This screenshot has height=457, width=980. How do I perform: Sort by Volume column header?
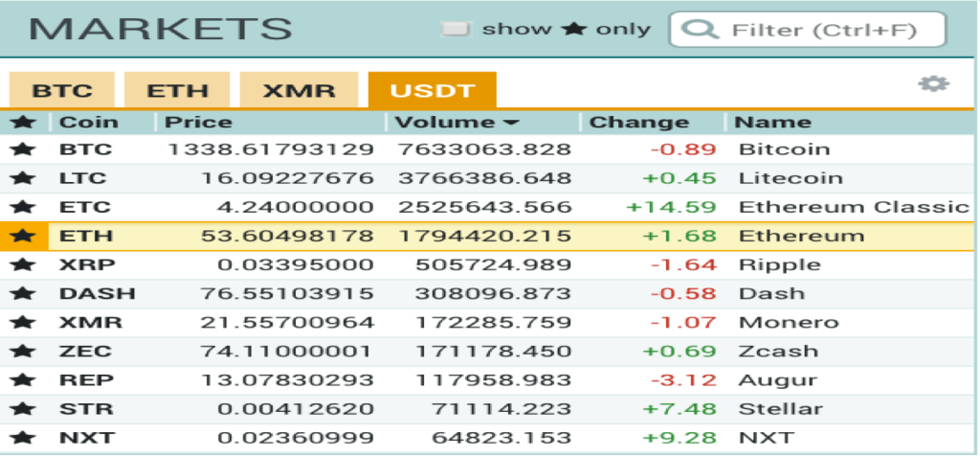click(x=457, y=122)
